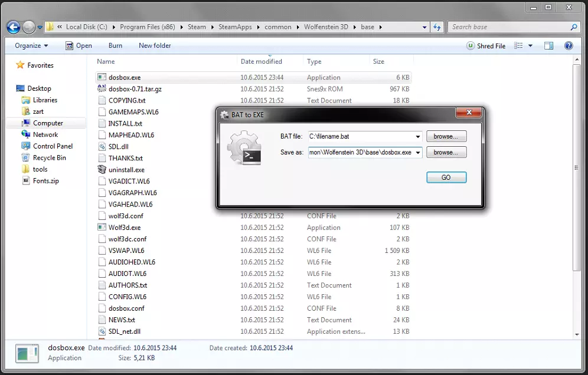588x375 pixels.
Task: Select wolf3dc.conf file
Action: (x=128, y=239)
